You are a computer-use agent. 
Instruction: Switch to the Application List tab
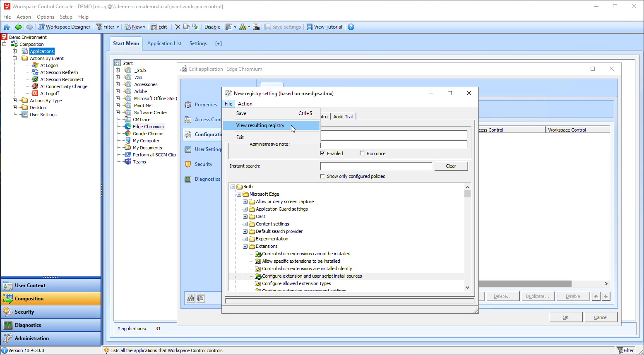coord(164,43)
